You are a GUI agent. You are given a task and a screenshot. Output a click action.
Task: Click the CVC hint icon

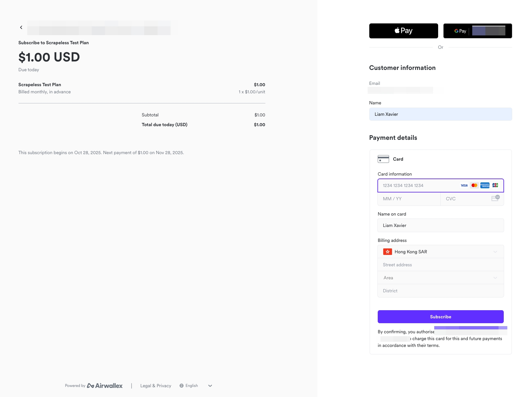[495, 198]
